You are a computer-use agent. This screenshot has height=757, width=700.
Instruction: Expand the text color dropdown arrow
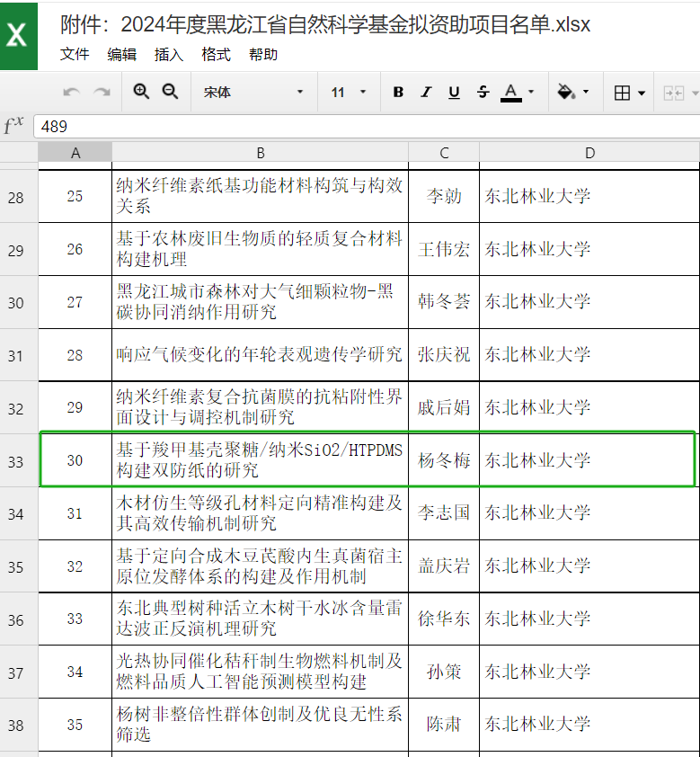coord(531,93)
